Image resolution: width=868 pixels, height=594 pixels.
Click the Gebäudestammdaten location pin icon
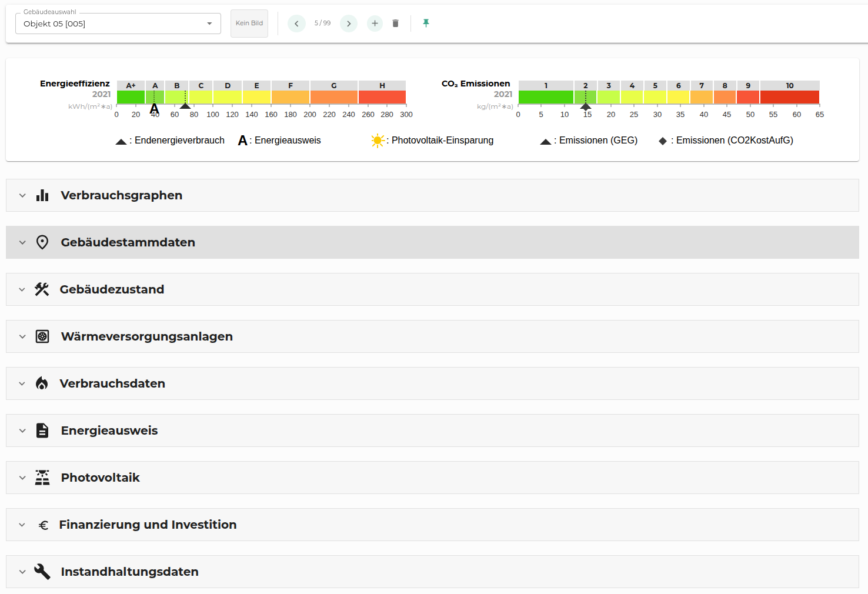click(42, 242)
